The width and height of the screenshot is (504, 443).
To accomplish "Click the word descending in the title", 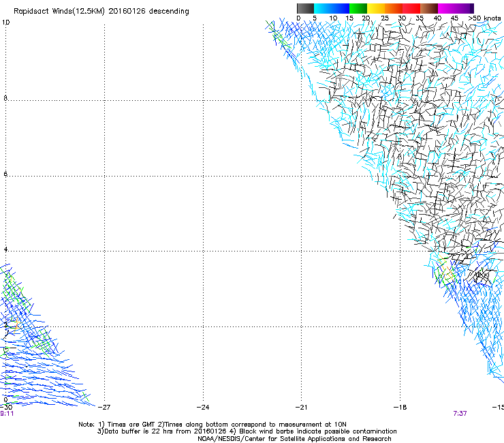I will tap(169, 12).
